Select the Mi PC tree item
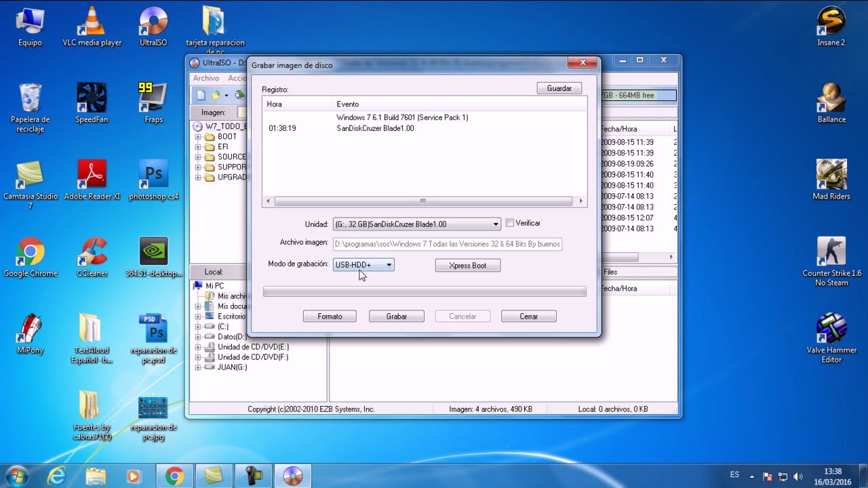 coord(214,286)
